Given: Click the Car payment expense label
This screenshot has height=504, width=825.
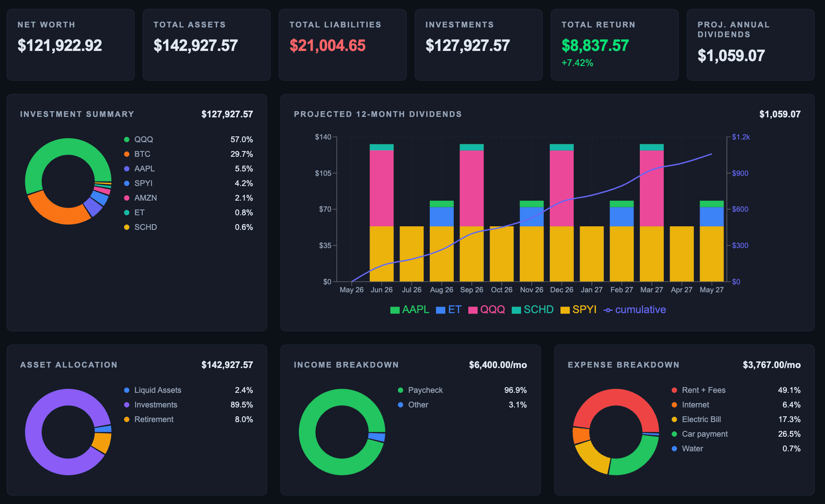Looking at the screenshot, I should coord(704,434).
